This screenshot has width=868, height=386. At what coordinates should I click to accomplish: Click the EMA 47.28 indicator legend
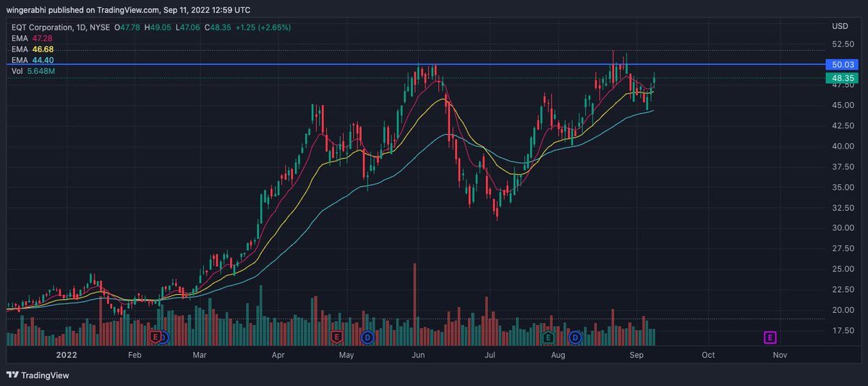(33, 38)
